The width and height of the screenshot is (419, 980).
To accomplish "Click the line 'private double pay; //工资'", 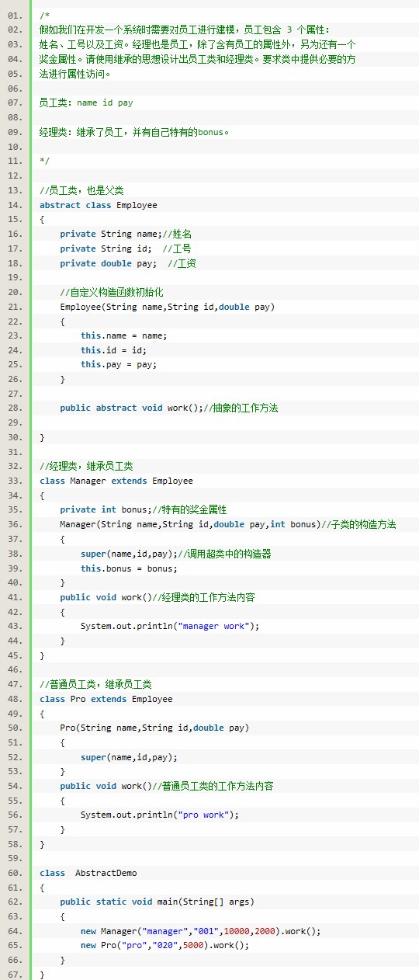I will pos(128,263).
